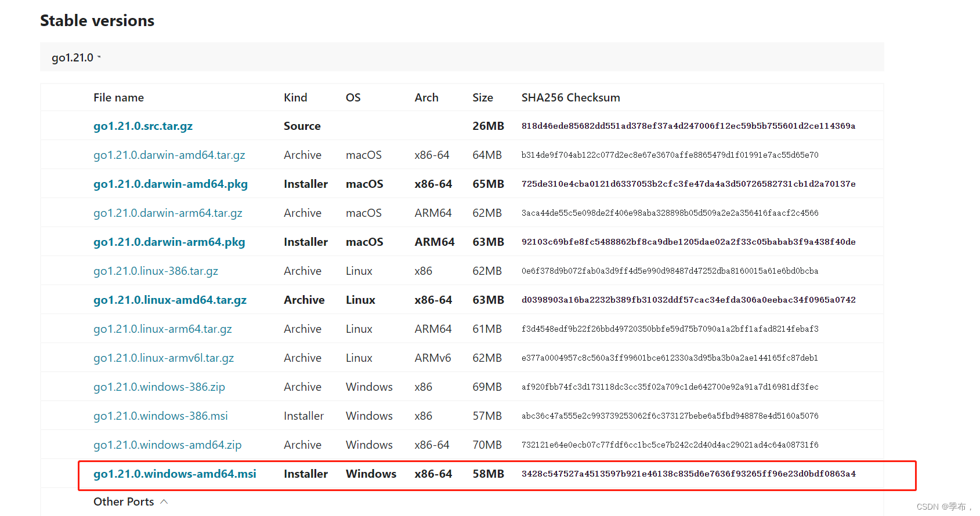Screen dimensions: 980x516
Task: Select the checksum starting with d0398903
Action: click(x=688, y=300)
